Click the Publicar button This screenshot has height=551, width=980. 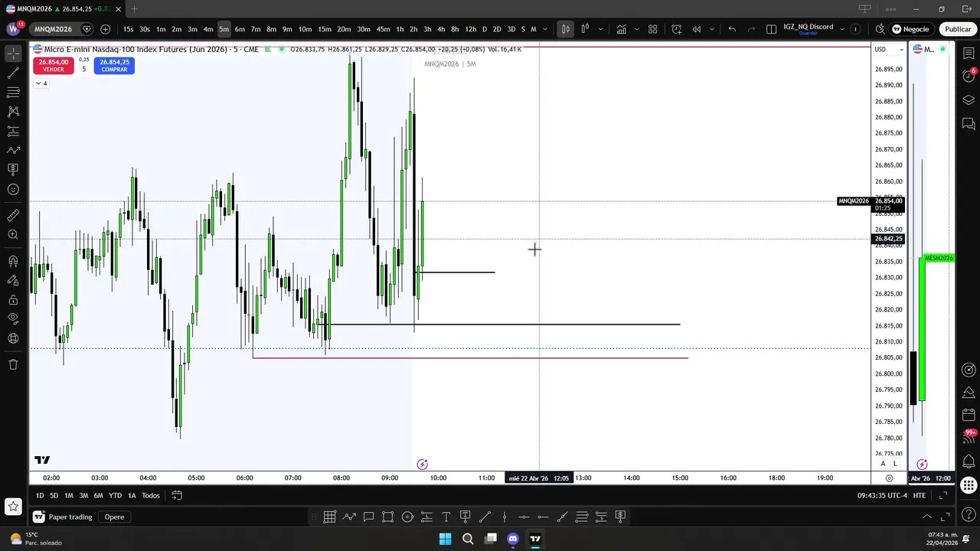[x=958, y=29]
